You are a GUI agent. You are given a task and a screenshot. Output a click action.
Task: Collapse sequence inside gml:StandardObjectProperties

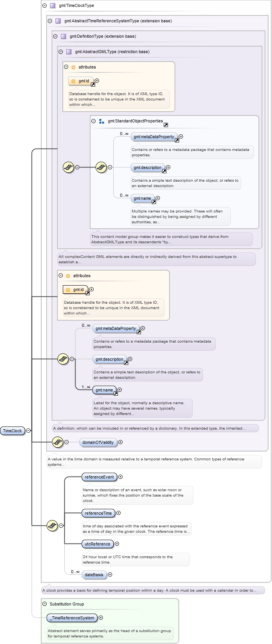[x=110, y=167]
